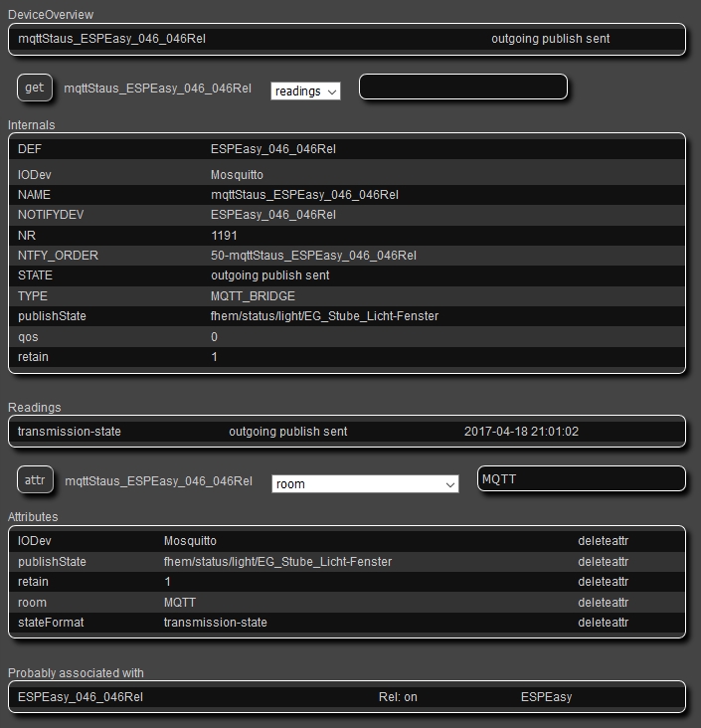Click the room attribute name in Attributes

pyautogui.click(x=32, y=603)
